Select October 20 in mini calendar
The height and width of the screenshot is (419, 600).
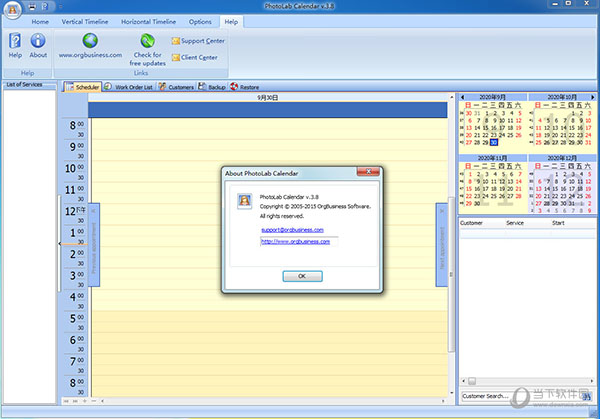pos(555,135)
